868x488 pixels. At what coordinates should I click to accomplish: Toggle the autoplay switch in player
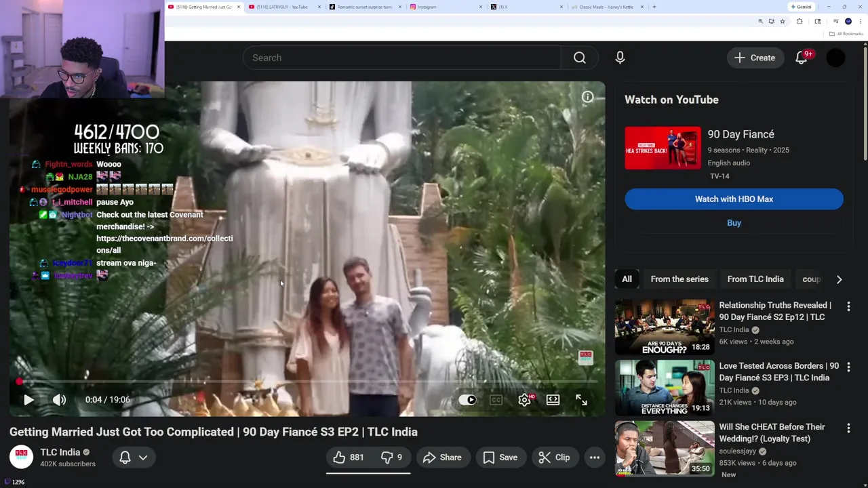pos(467,400)
